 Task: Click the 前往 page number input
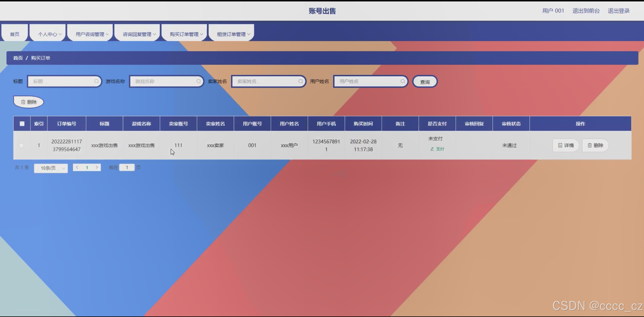[127, 167]
